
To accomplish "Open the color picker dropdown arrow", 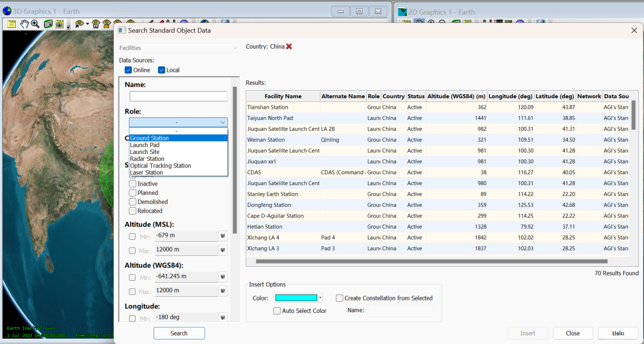I will pyautogui.click(x=320, y=298).
